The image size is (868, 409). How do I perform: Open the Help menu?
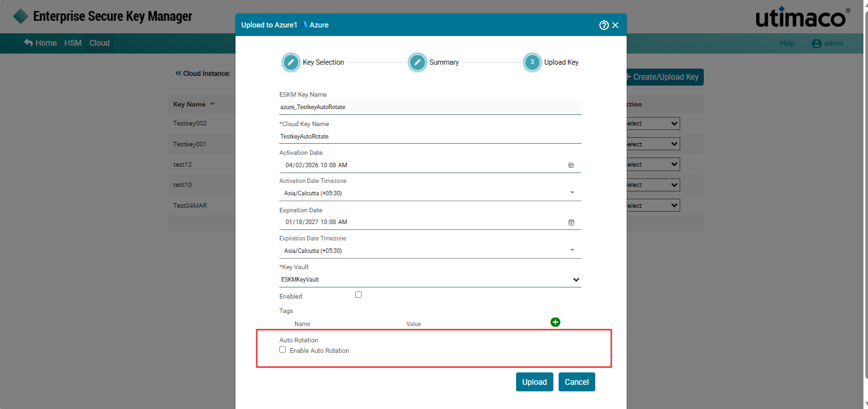787,44
